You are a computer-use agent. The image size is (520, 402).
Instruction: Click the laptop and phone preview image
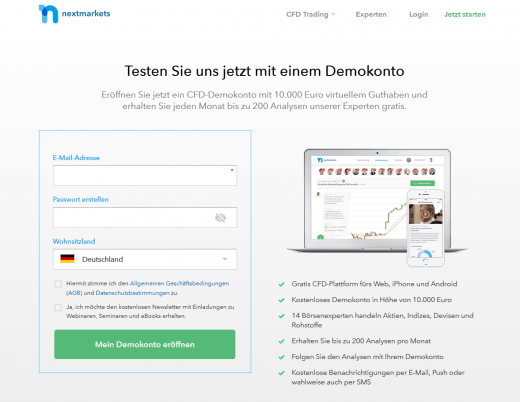(x=377, y=207)
